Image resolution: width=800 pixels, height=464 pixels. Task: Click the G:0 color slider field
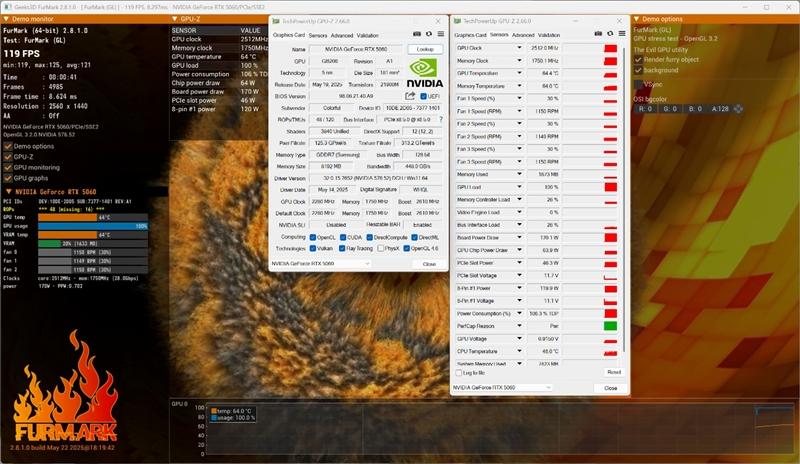[670, 109]
